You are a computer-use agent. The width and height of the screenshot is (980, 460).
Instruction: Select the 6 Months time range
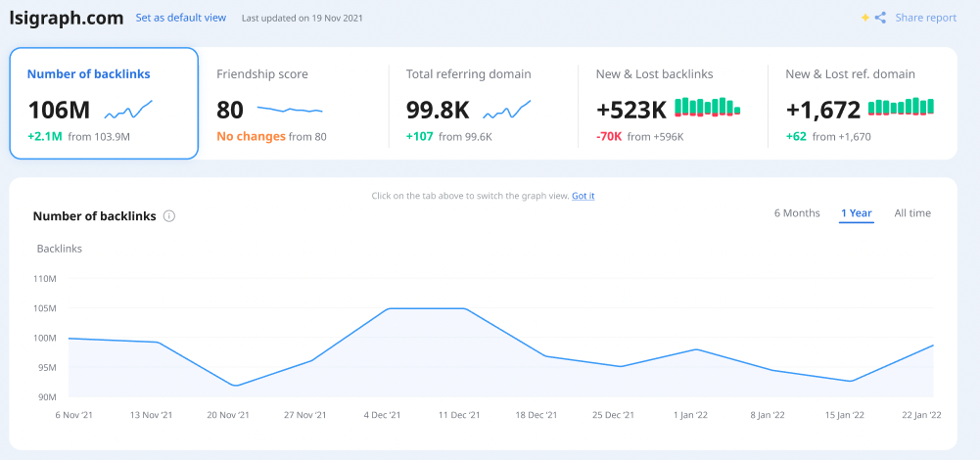tap(797, 213)
